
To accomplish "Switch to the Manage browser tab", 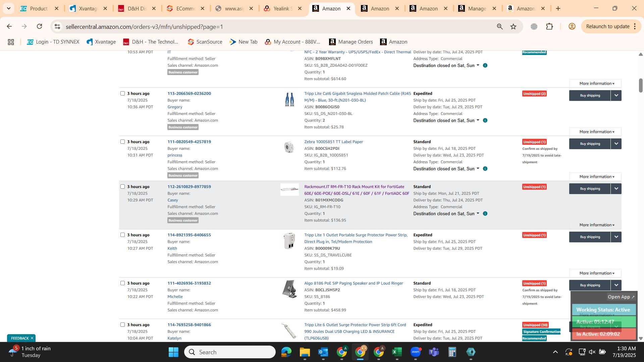I will point(477,8).
